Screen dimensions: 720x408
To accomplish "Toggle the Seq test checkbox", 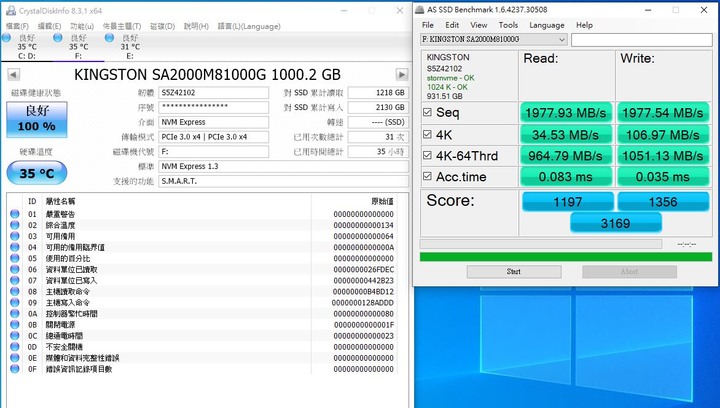I will point(428,112).
